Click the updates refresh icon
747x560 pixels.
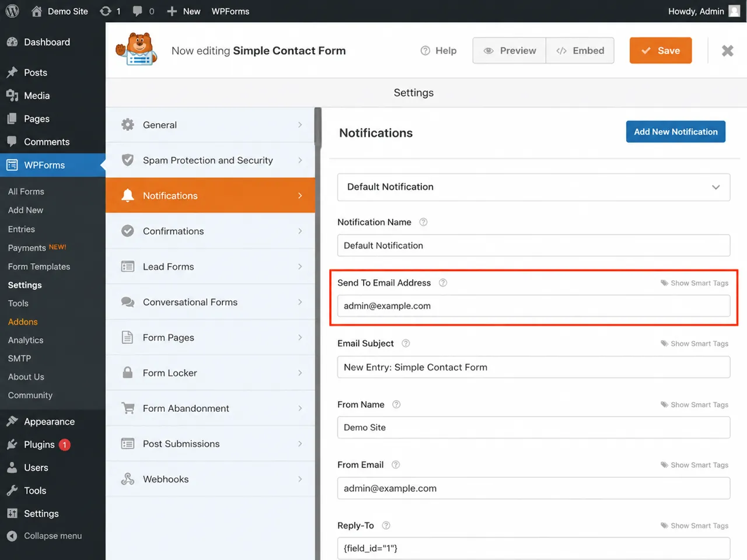tap(106, 11)
